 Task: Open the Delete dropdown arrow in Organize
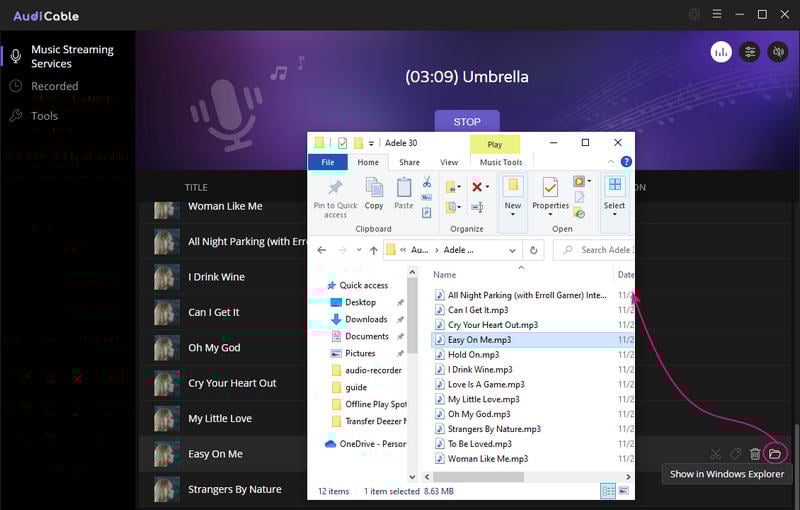point(487,187)
